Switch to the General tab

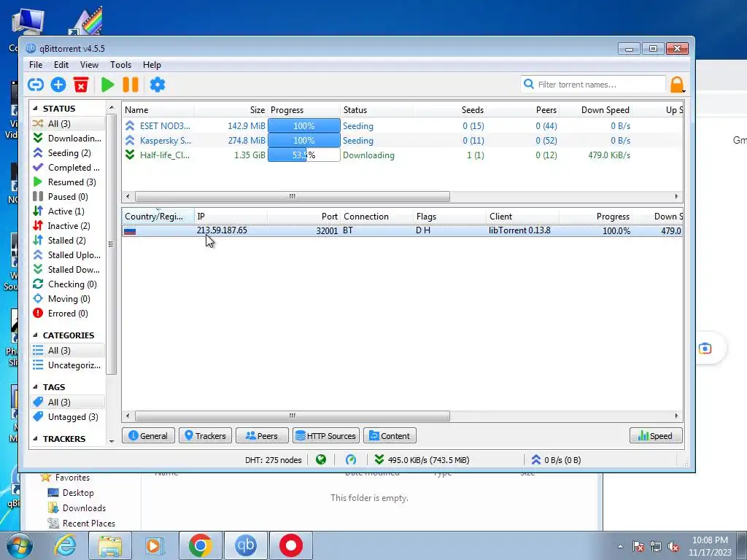(x=148, y=436)
